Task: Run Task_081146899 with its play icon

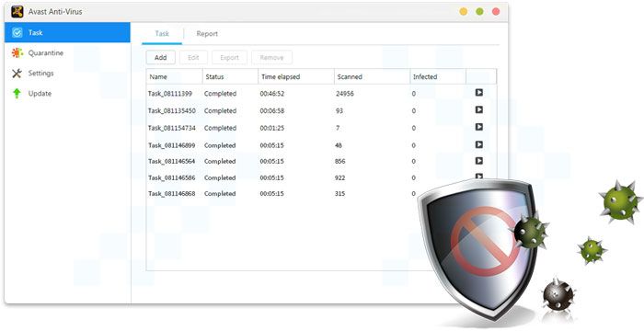Action: tap(479, 144)
